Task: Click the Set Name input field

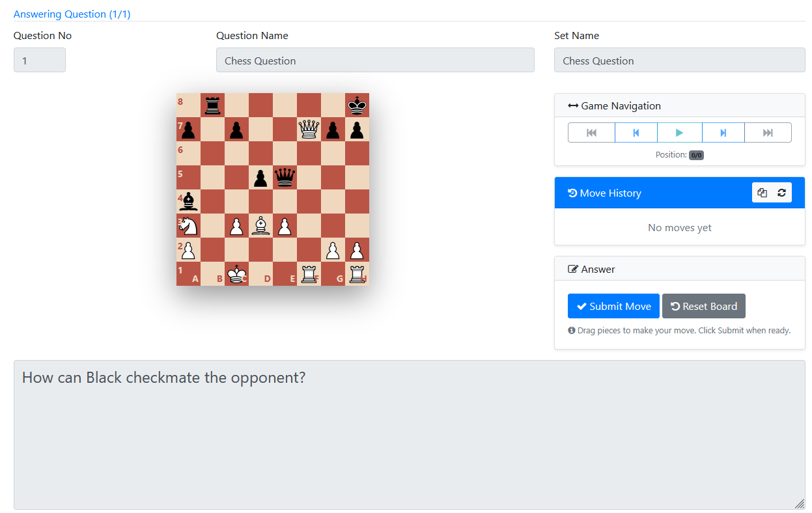Action: pos(680,60)
